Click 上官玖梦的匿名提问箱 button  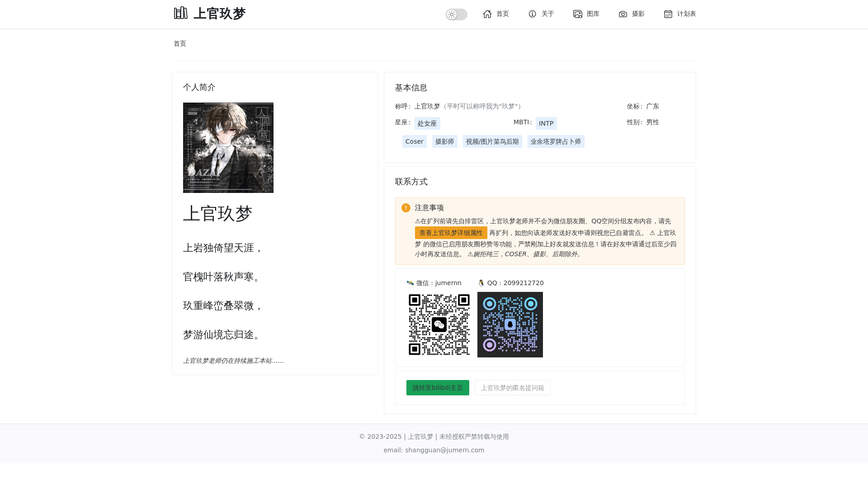(x=513, y=388)
